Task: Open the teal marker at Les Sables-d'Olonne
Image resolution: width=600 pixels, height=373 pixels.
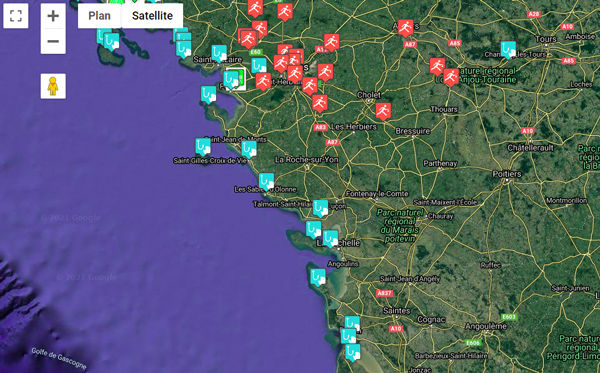Action: (266, 182)
